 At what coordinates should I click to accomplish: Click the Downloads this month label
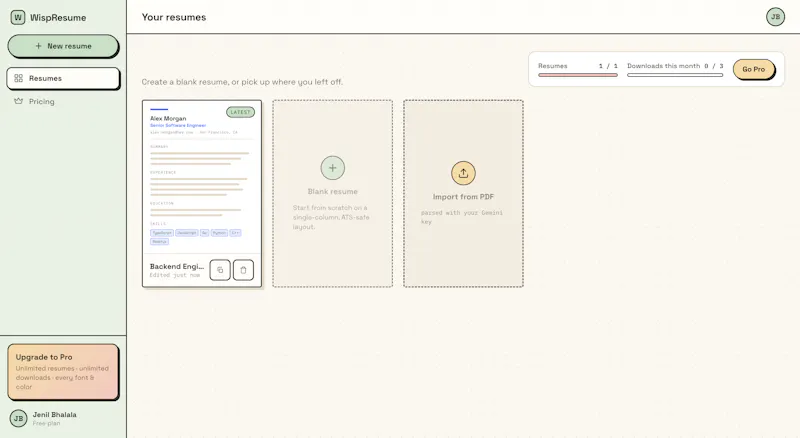663,66
